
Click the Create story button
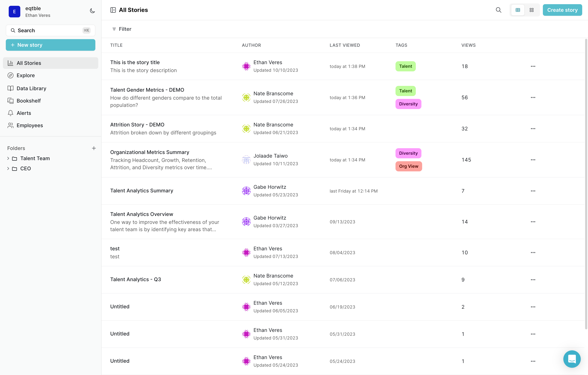562,10
